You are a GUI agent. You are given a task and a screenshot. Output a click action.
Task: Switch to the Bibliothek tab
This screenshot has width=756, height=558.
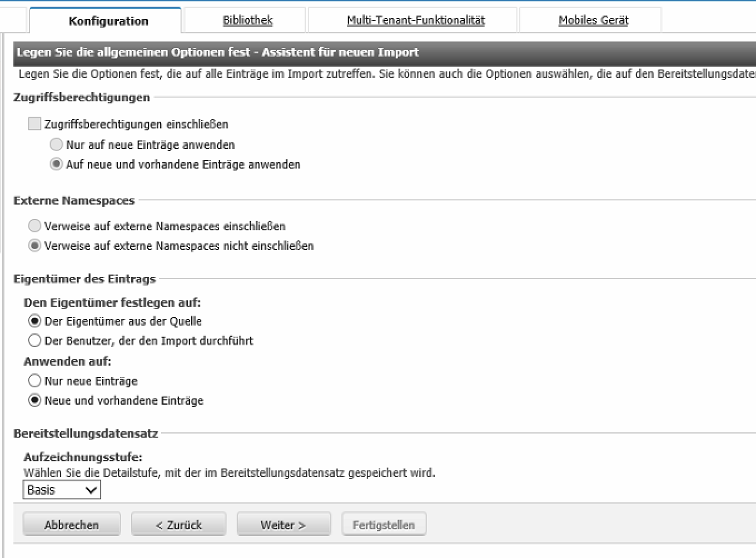247,21
